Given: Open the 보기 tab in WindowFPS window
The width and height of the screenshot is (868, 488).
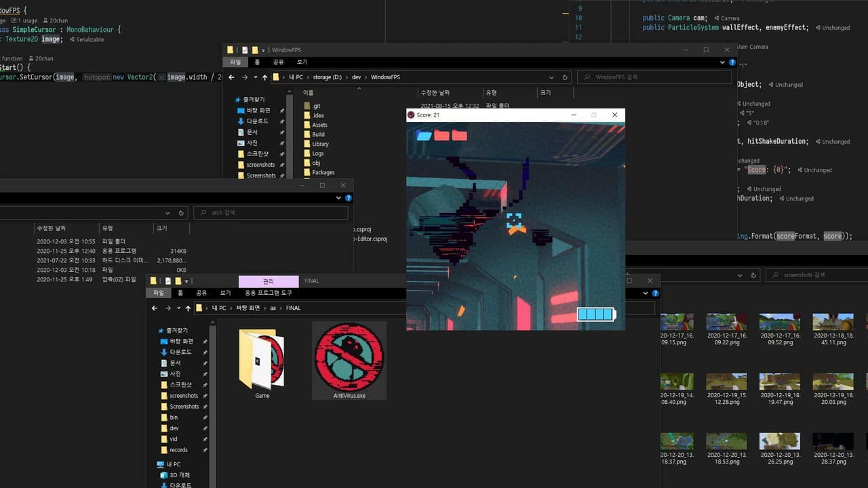Looking at the screenshot, I should pyautogui.click(x=302, y=62).
